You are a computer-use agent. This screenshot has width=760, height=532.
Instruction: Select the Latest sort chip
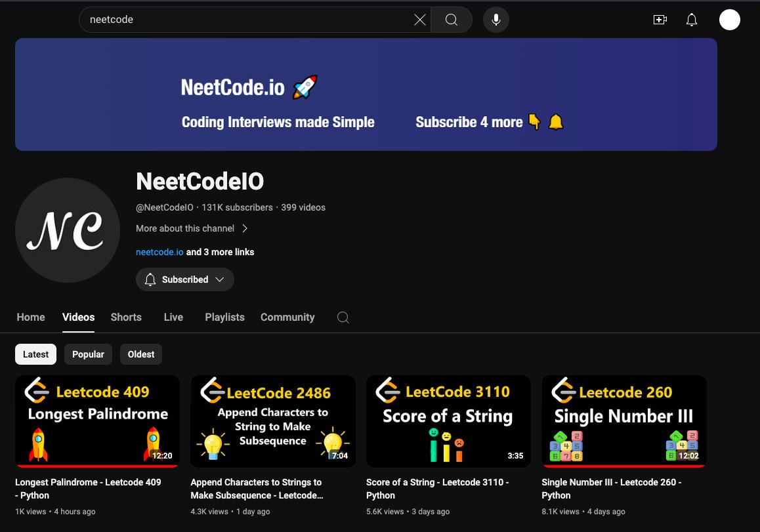click(35, 354)
